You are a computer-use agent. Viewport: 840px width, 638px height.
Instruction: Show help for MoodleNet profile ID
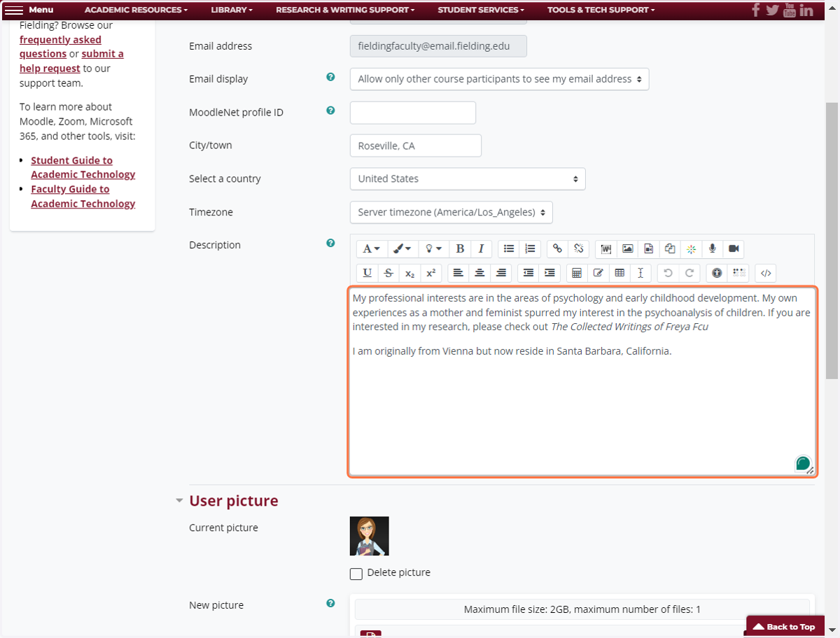[331, 111]
